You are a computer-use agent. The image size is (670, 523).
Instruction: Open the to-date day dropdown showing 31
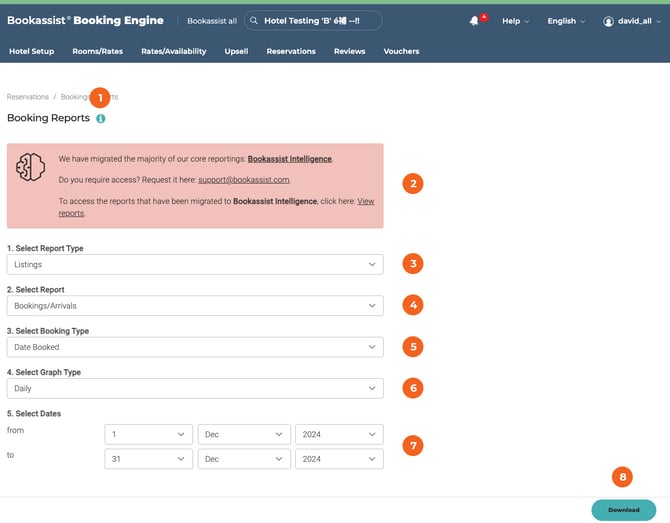pos(148,459)
